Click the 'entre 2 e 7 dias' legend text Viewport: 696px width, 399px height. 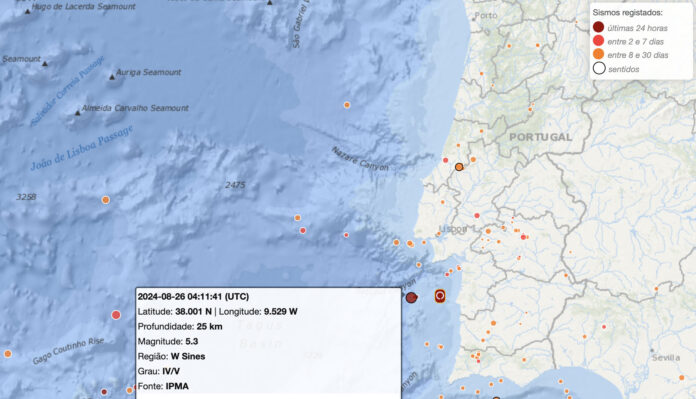[x=636, y=42]
